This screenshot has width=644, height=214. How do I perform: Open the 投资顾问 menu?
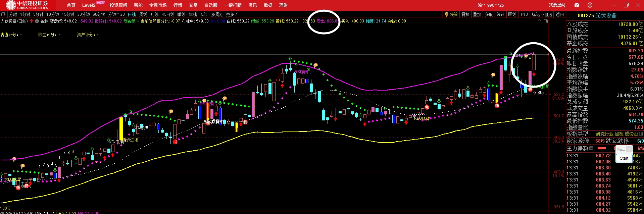[118, 5]
